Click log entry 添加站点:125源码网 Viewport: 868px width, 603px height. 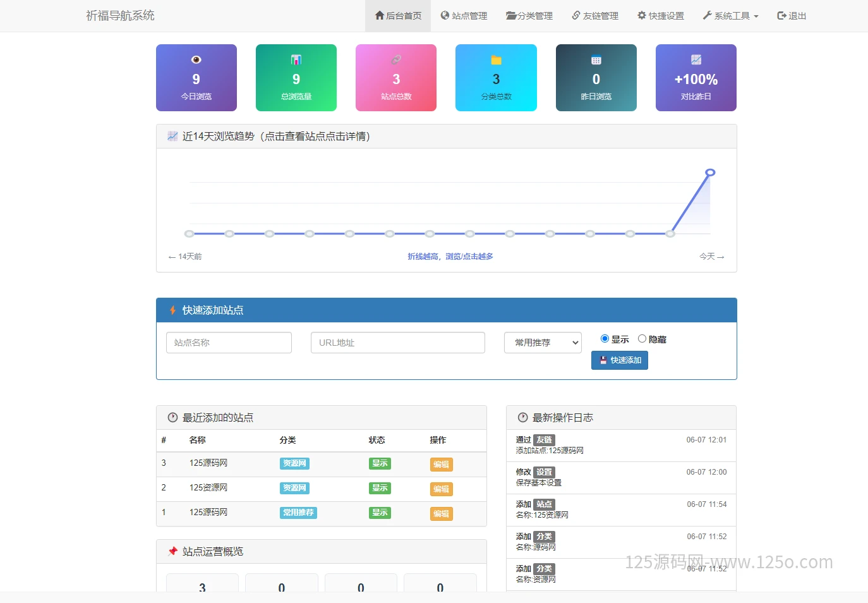pyautogui.click(x=550, y=451)
